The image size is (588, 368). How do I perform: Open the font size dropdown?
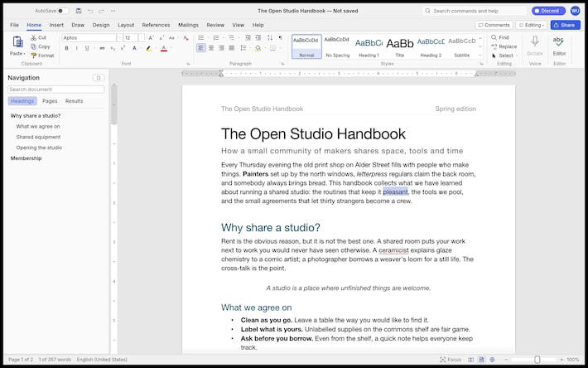coord(142,38)
